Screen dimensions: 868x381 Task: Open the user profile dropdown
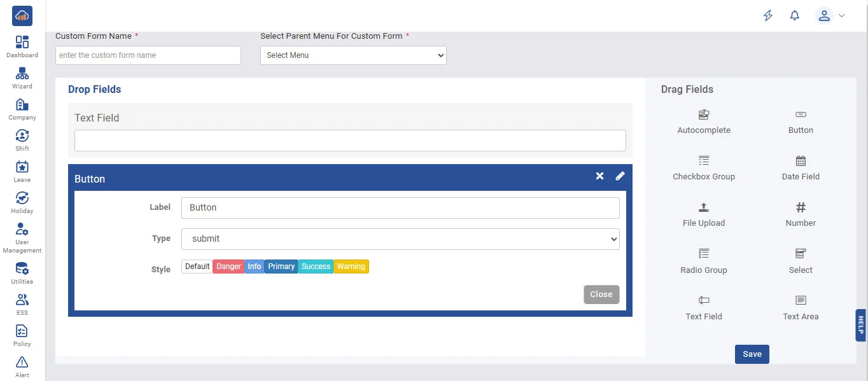coord(830,16)
